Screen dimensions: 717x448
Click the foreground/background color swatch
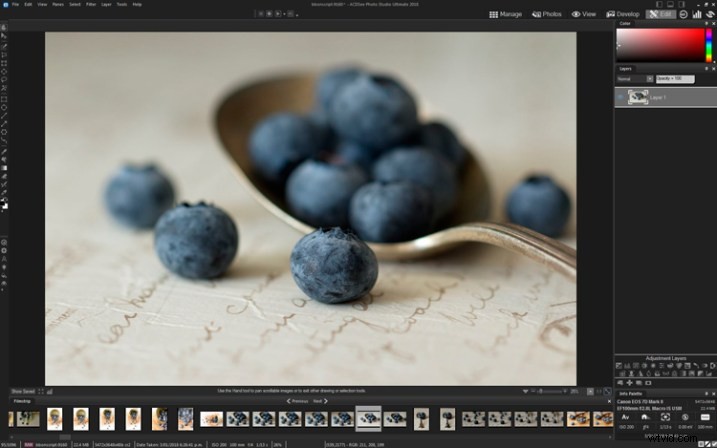tap(4, 204)
